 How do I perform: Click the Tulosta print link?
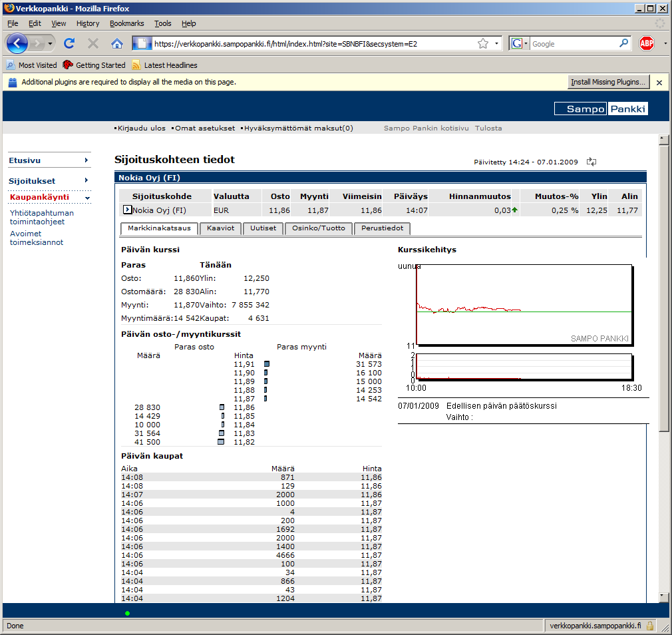click(x=488, y=128)
